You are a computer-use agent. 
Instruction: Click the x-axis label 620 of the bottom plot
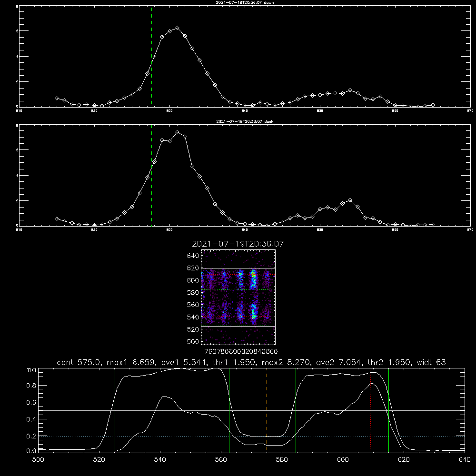[404, 460]
